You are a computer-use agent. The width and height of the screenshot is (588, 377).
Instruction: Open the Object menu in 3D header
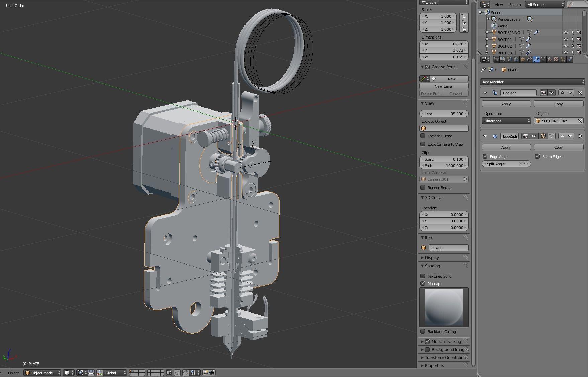coord(14,373)
